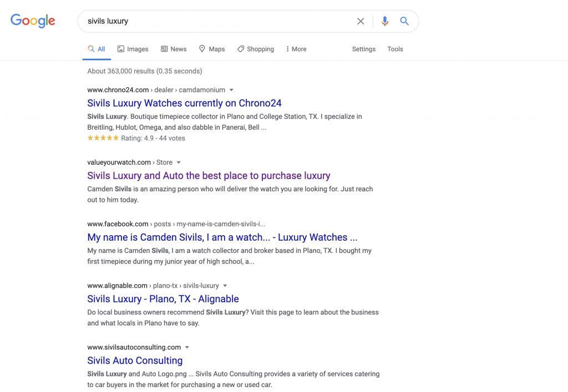568x392 pixels.
Task: Click the www.alignable.com URL text
Action: pos(117,286)
